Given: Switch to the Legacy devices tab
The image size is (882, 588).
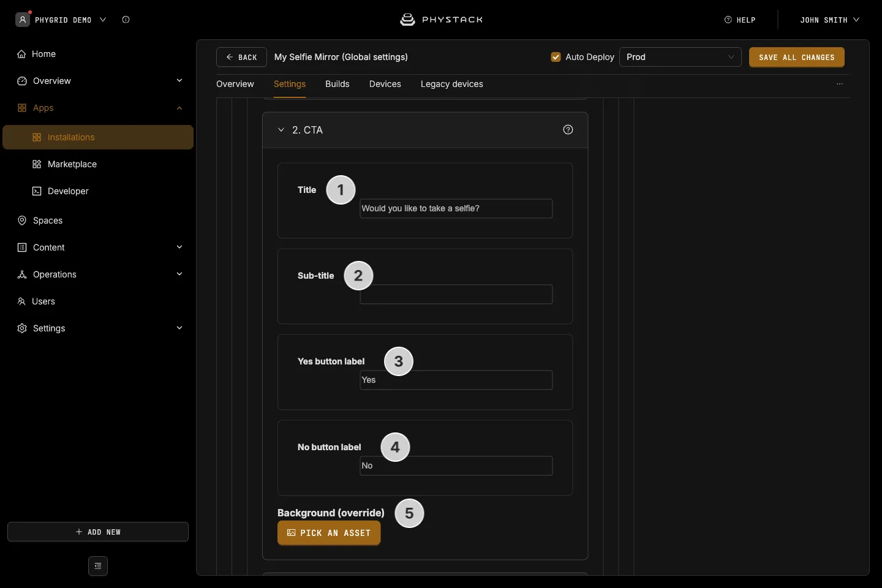Looking at the screenshot, I should point(452,84).
